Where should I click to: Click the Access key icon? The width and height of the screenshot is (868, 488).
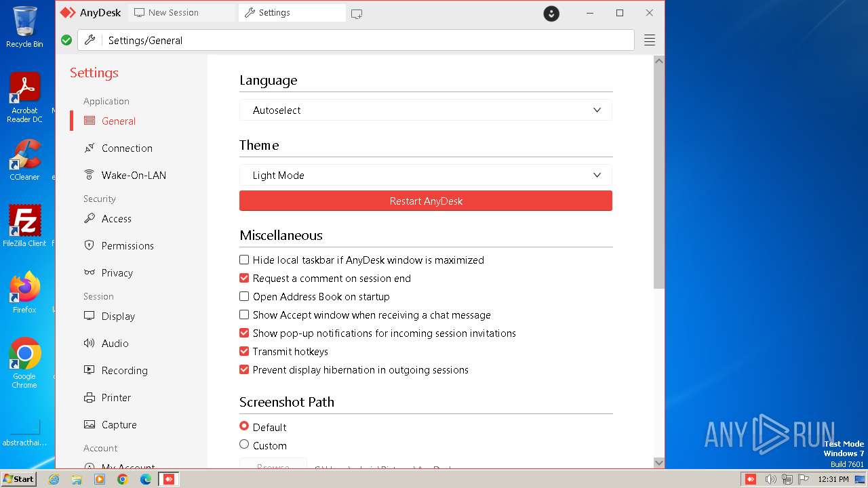[x=89, y=219]
